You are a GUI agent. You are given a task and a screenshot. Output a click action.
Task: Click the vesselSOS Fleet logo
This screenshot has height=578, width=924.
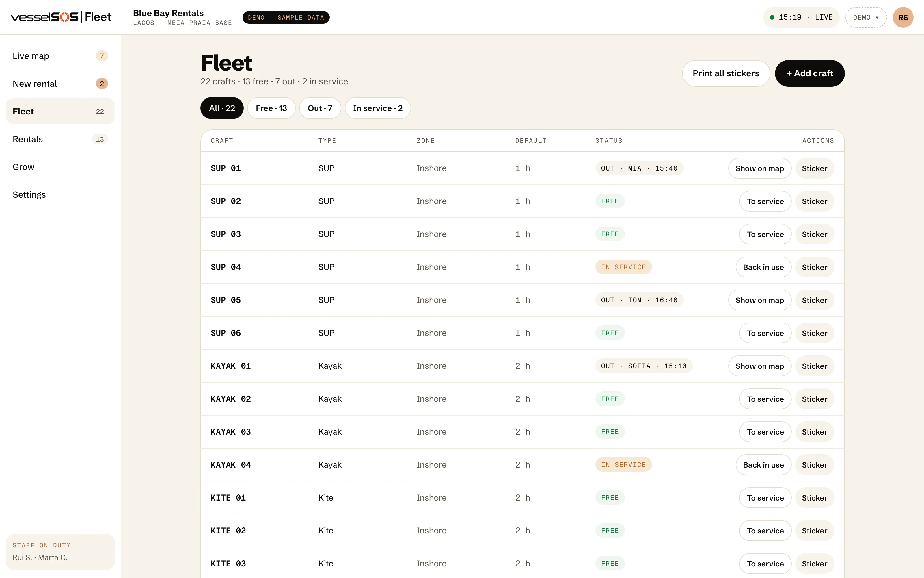coord(61,17)
